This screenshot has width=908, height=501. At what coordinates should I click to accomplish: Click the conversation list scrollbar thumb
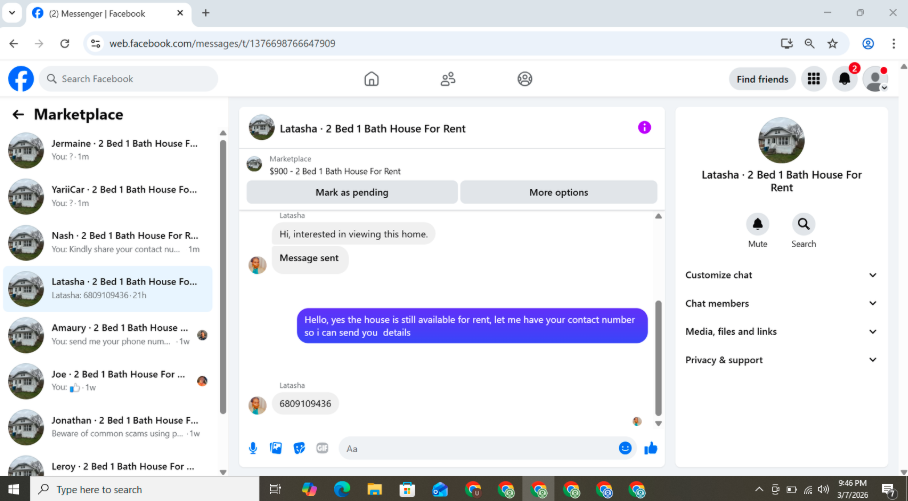coord(223,276)
